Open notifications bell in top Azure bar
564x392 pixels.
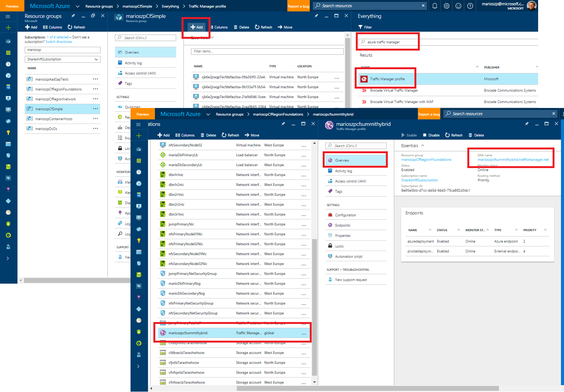click(435, 6)
